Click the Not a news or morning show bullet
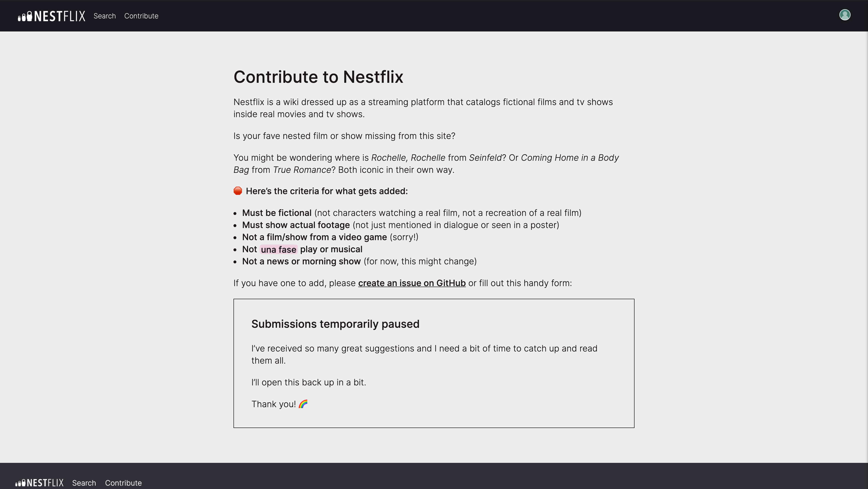Viewport: 868px width, 489px height. pyautogui.click(x=301, y=261)
